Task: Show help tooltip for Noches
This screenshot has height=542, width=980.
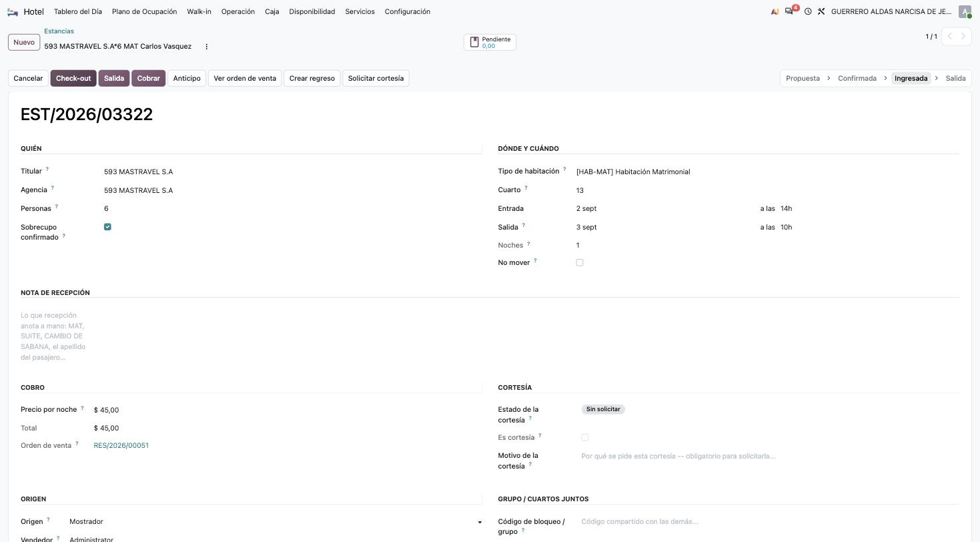Action: (528, 243)
